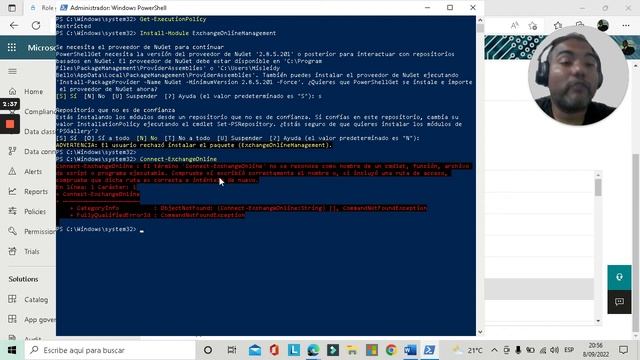Open the Permissions key icon in sidebar
The image size is (640, 360).
pos(13,231)
